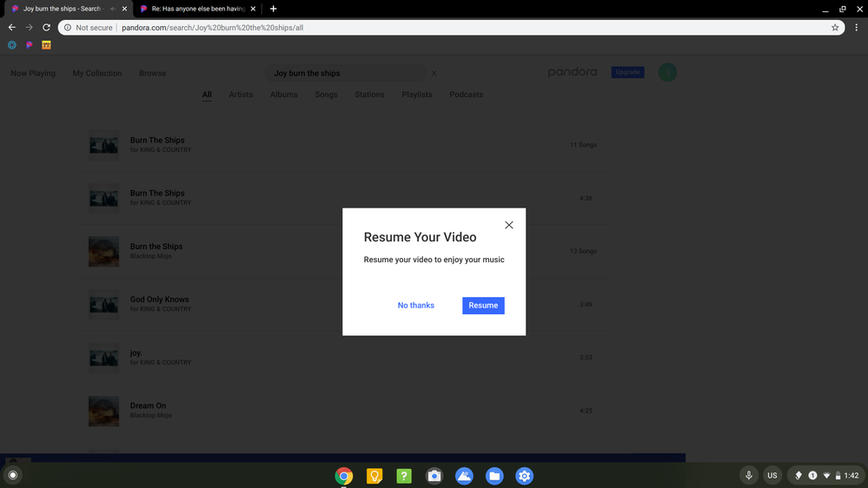
Task: Open Burn The Ships song lasting 4:36
Action: click(x=343, y=198)
